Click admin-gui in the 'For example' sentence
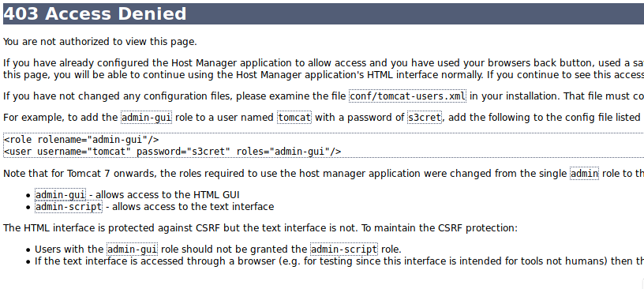Viewport: 644px width, 289px height. pyautogui.click(x=146, y=118)
